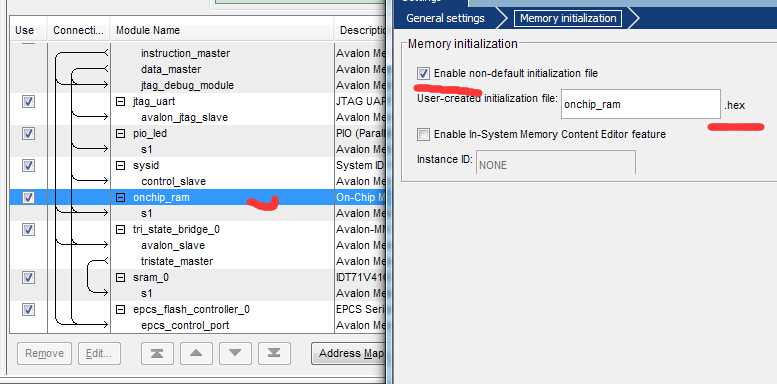Collapse the sram_0 module
777x384 pixels.
coord(120,277)
